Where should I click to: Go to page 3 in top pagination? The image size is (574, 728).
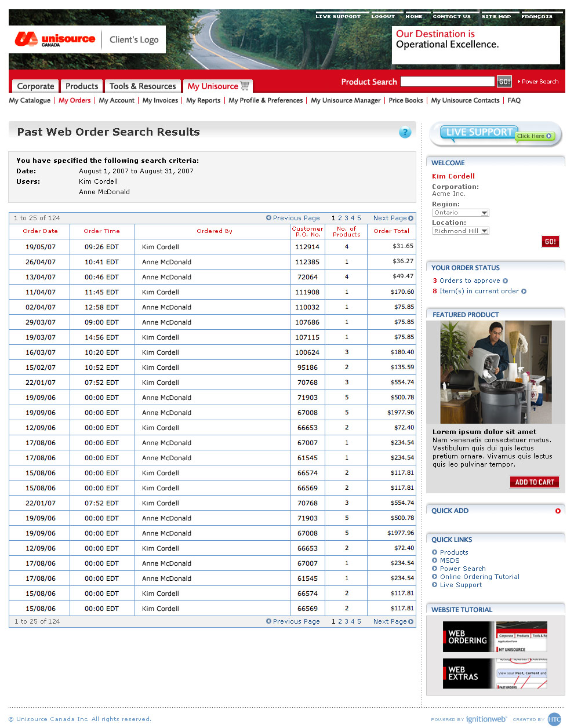[346, 218]
